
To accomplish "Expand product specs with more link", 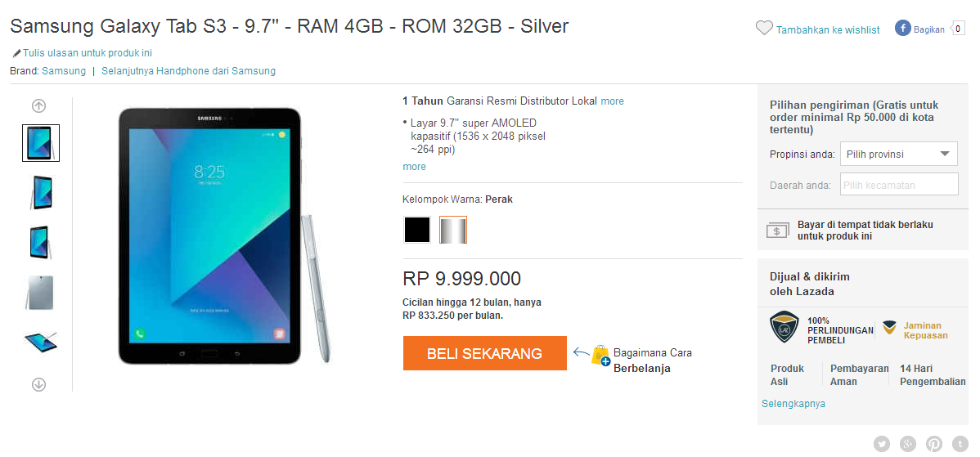I will (x=415, y=167).
